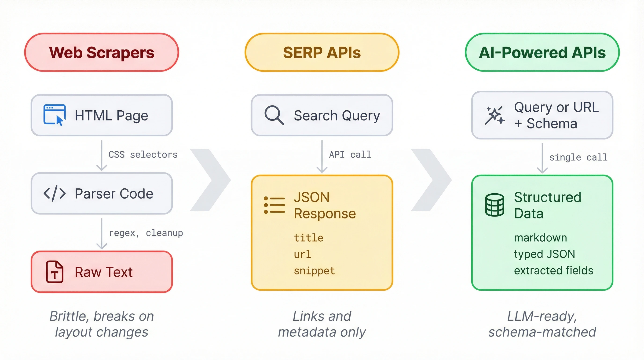Image resolution: width=644 pixels, height=360 pixels.
Task: Select the SERP APIs header pill
Action: [322, 52]
